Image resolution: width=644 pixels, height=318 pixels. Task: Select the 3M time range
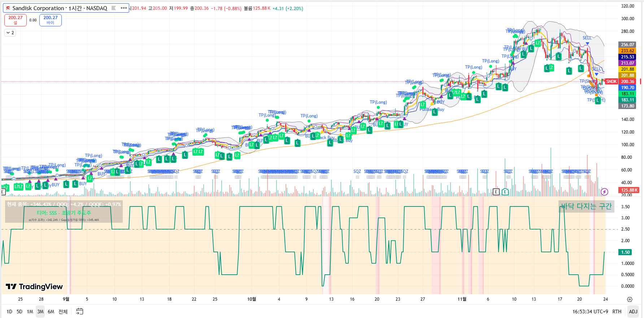point(40,312)
